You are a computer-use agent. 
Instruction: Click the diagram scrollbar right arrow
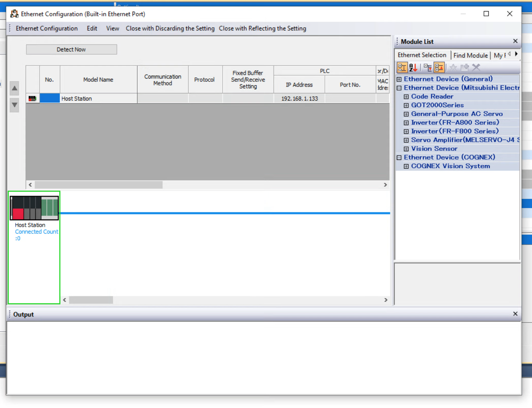[x=386, y=300]
